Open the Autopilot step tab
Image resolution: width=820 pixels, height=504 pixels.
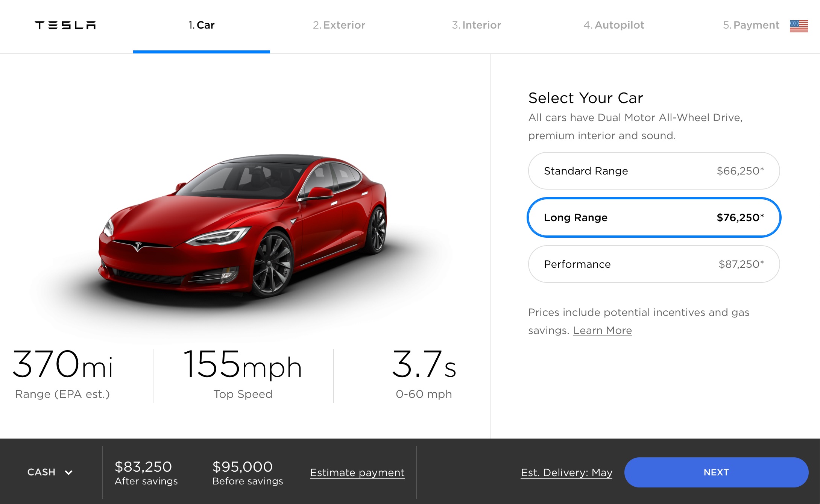(x=614, y=25)
